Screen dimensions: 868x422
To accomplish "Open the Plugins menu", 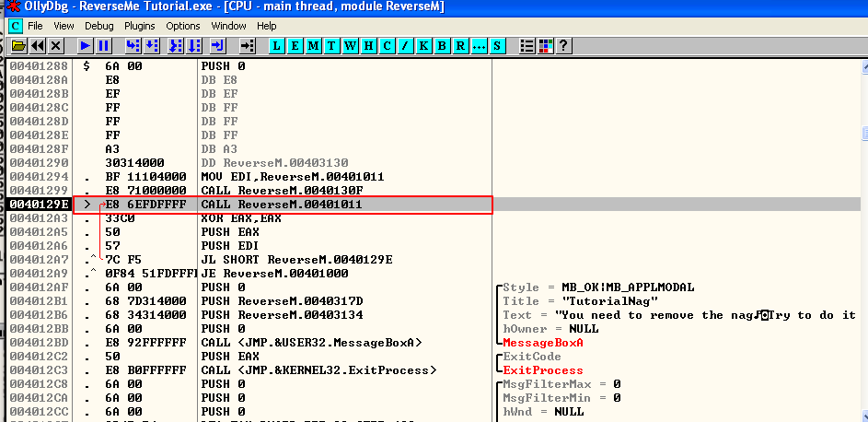I will 140,26.
